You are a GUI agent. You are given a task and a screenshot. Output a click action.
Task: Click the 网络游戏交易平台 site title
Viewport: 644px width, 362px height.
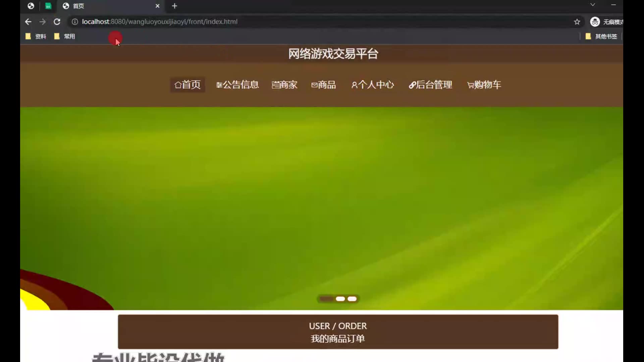pyautogui.click(x=333, y=54)
